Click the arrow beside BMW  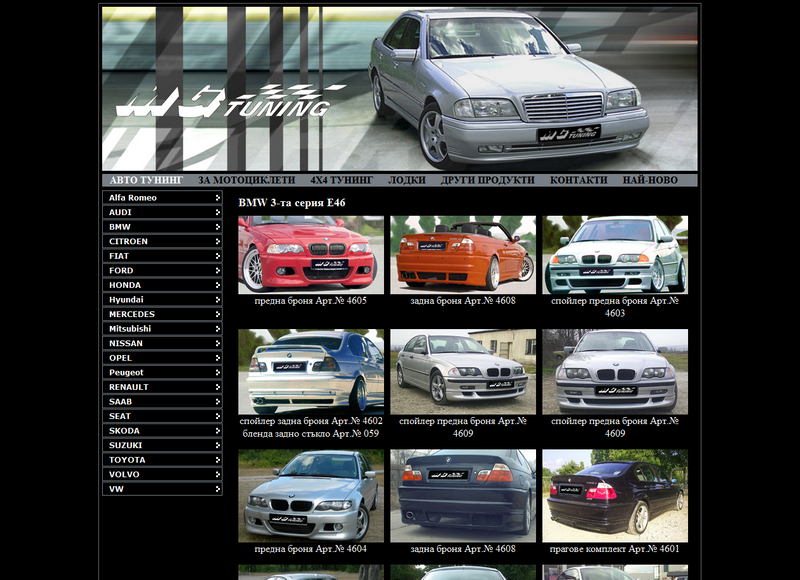[x=218, y=226]
